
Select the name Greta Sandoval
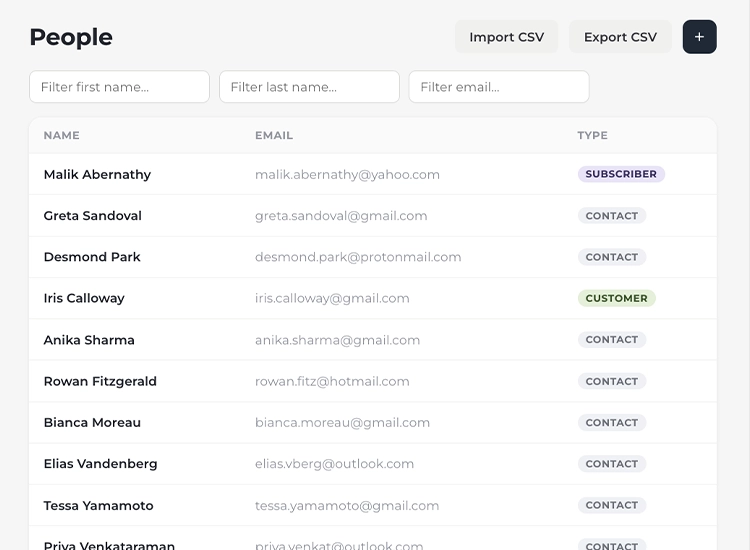point(93,216)
